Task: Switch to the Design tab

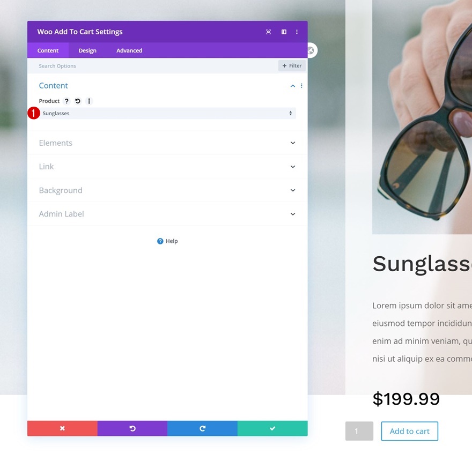Action: [87, 50]
